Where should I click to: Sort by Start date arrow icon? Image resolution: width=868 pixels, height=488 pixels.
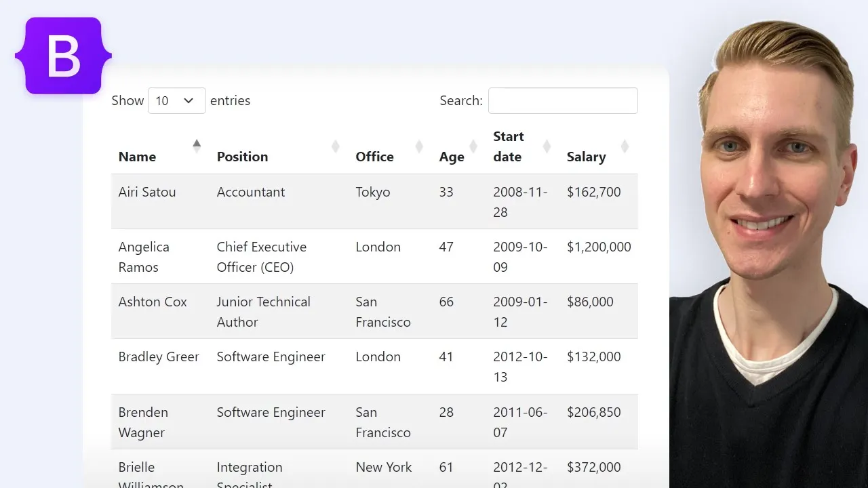[547, 146]
